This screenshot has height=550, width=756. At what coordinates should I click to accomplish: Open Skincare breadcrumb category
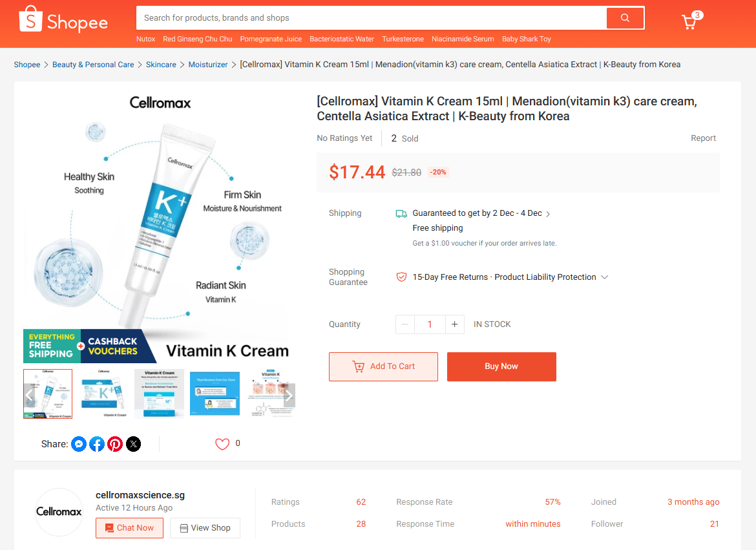(161, 65)
